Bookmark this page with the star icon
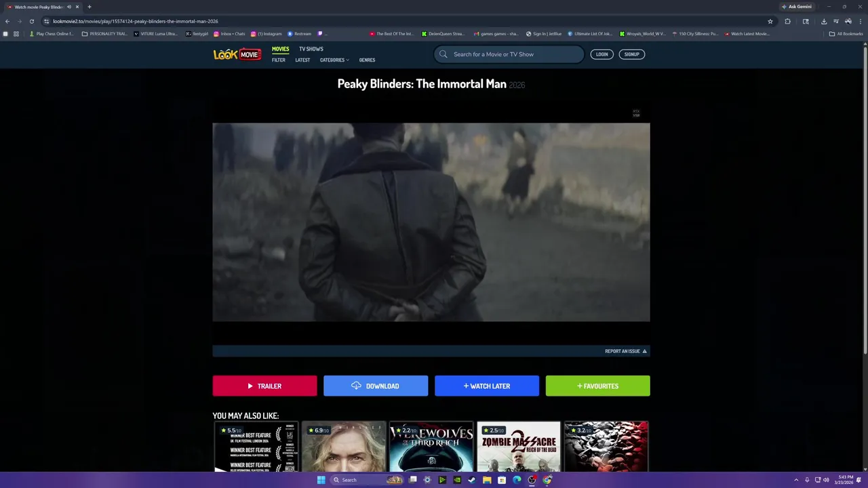This screenshot has height=488, width=868. point(770,21)
